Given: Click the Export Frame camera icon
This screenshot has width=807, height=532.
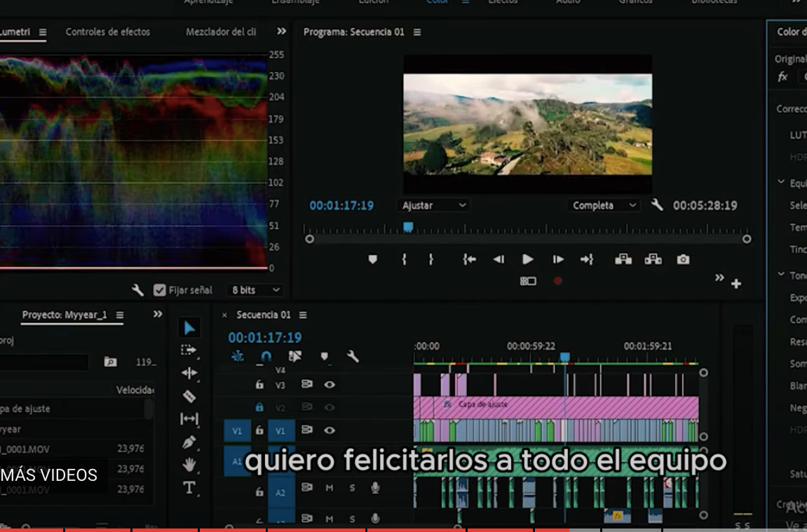Looking at the screenshot, I should pyautogui.click(x=683, y=259).
